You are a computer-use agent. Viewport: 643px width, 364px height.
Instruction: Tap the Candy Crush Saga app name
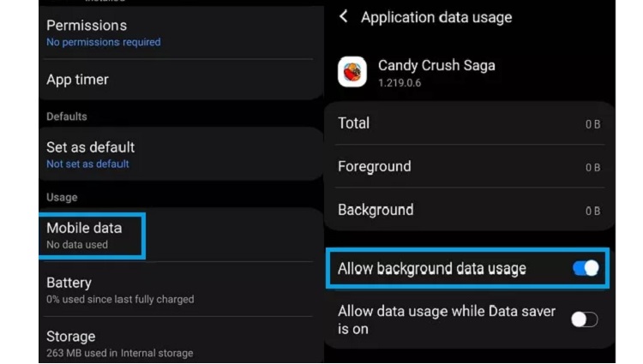(x=436, y=65)
